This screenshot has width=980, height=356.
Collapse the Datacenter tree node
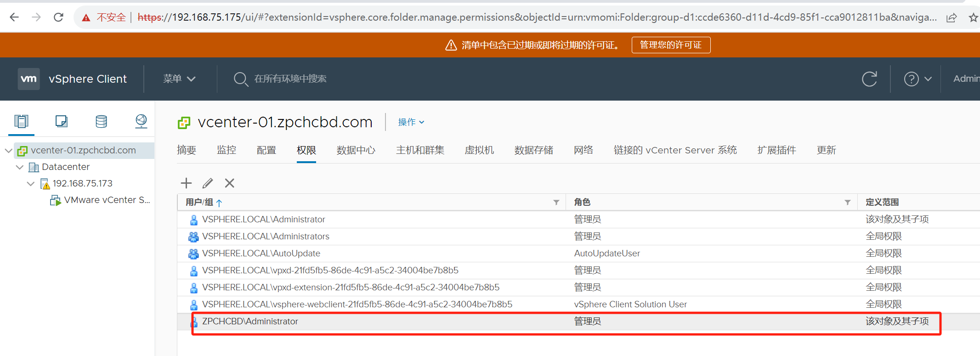pyautogui.click(x=19, y=167)
